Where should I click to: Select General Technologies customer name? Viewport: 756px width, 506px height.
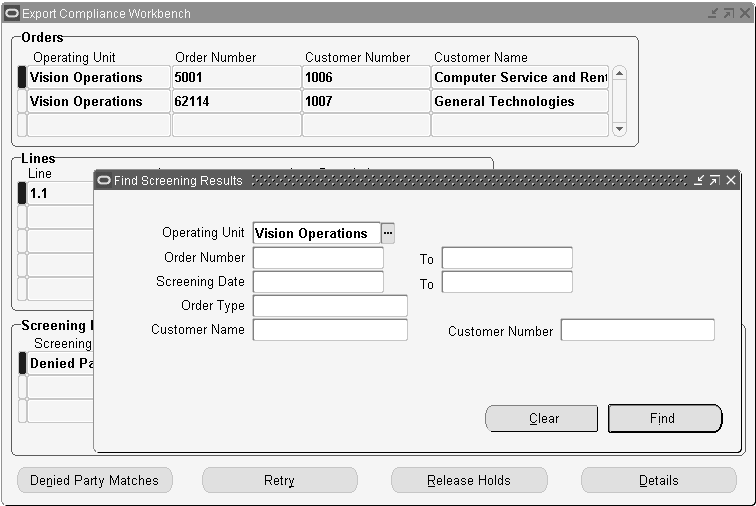(x=520, y=101)
